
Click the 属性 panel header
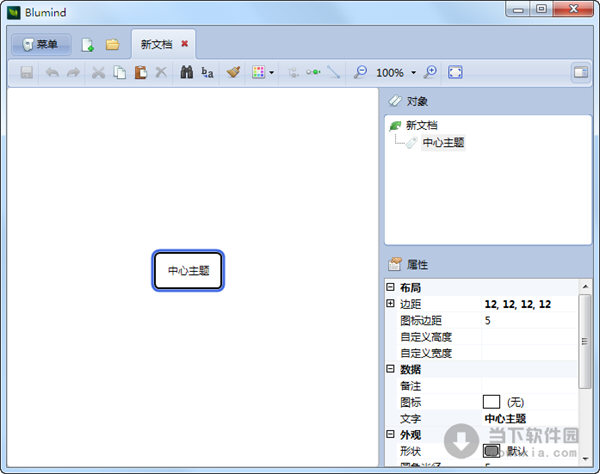[x=417, y=264]
